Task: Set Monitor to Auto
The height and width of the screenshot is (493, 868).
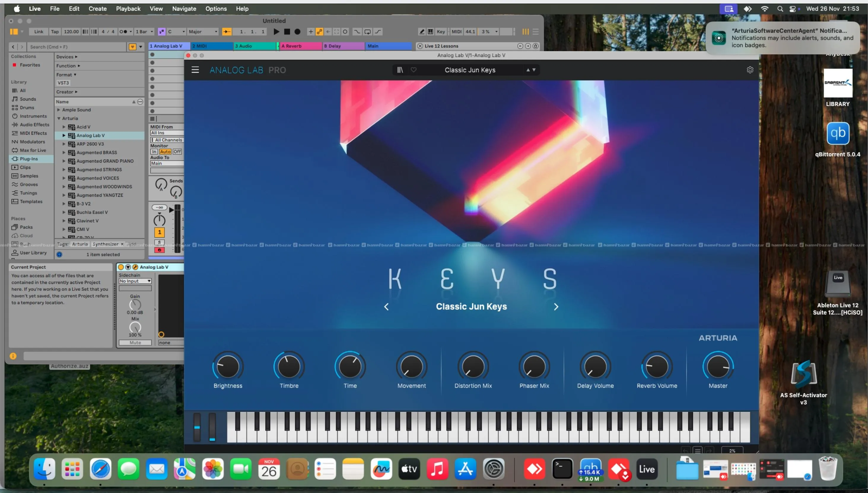Action: [x=165, y=151]
